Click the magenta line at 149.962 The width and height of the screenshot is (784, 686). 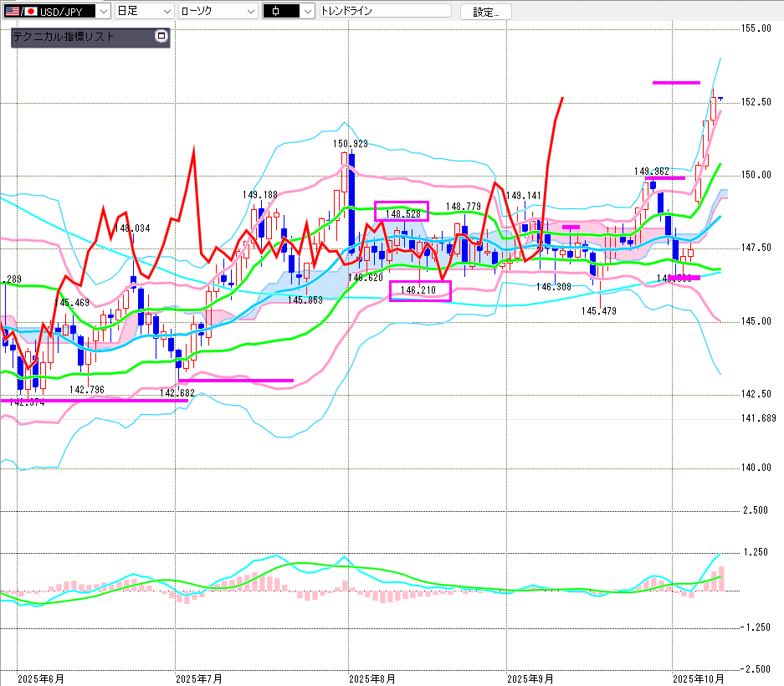tap(664, 178)
